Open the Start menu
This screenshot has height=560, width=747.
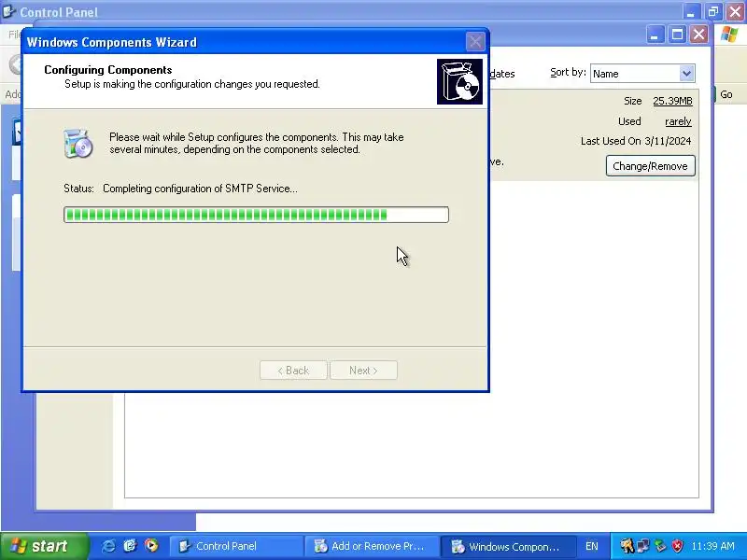tap(44, 546)
